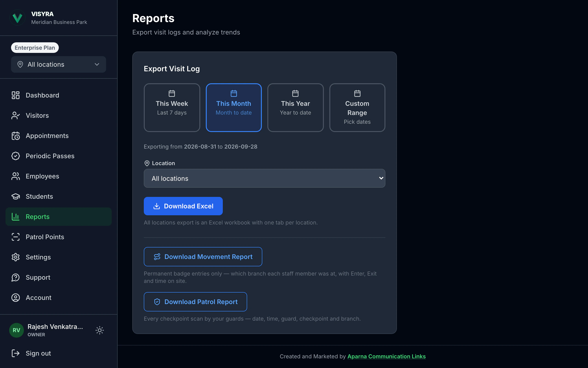Click the Dashboard grid icon

click(x=16, y=95)
